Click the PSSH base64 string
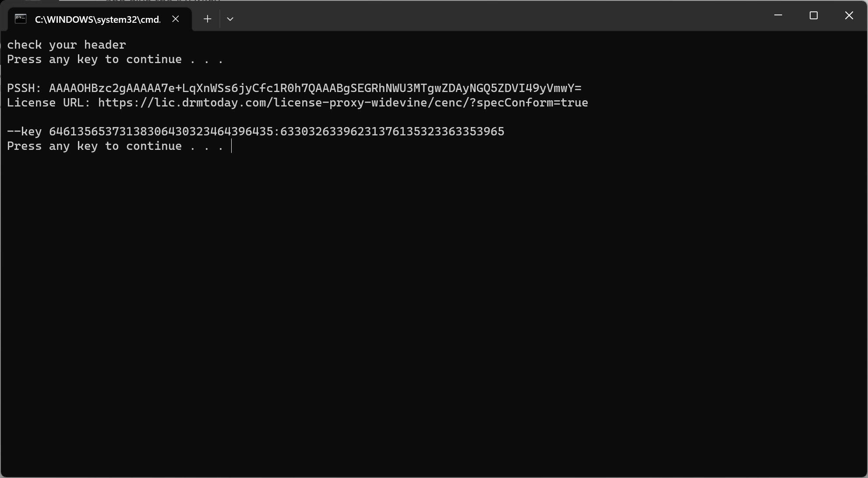The image size is (868, 478). [x=315, y=88]
